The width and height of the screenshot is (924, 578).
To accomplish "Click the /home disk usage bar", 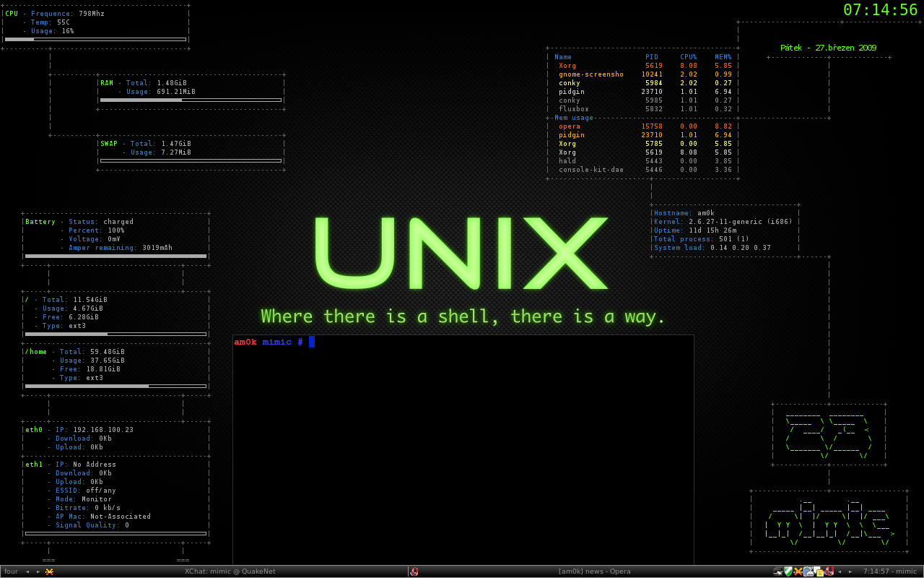I will click(115, 386).
